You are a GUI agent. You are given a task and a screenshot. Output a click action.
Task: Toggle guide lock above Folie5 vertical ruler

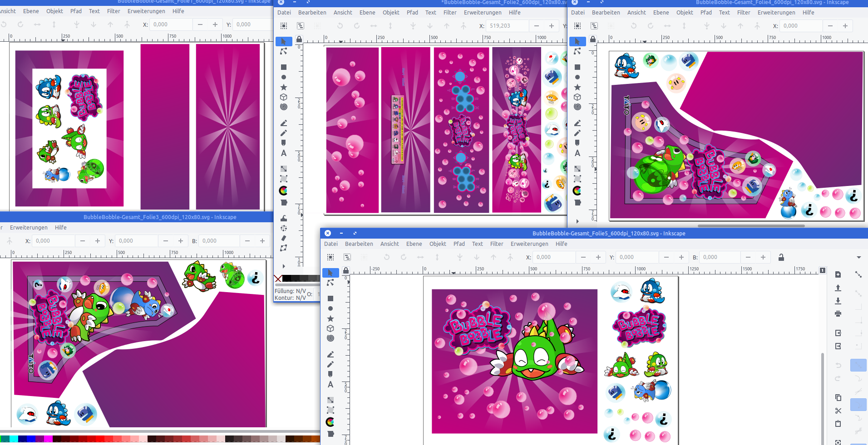point(346,270)
